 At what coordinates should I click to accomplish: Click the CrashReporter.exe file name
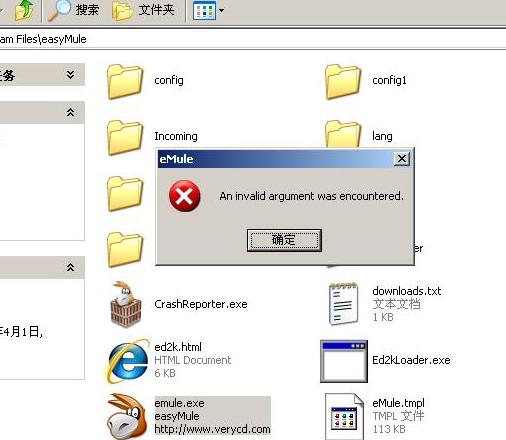201,304
